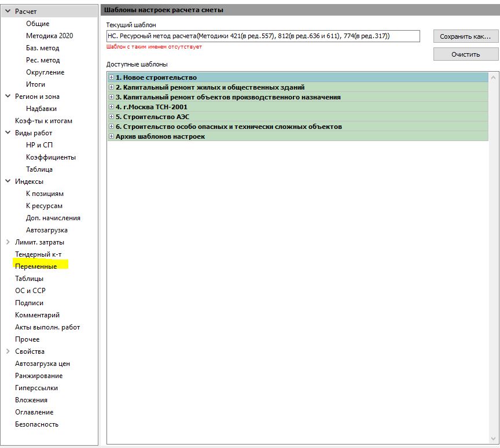
Task: Select 'Методика 2020' in the sidebar
Action: (x=49, y=36)
